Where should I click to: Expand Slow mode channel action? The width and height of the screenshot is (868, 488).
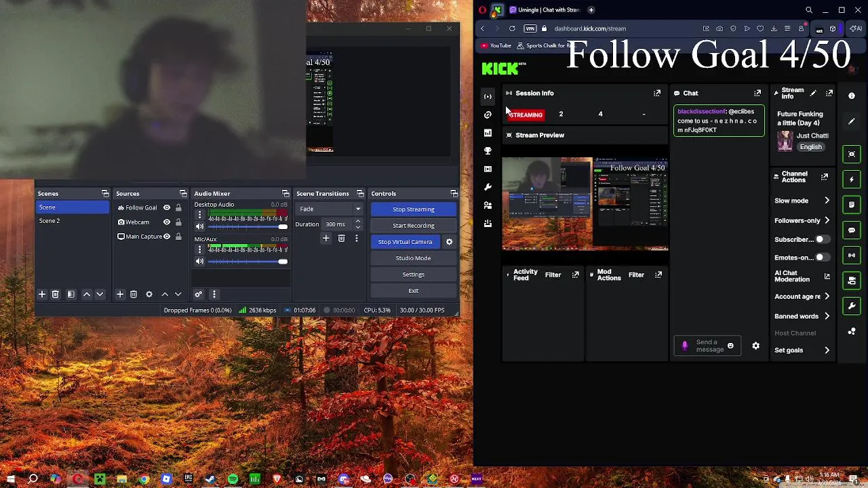coord(803,201)
